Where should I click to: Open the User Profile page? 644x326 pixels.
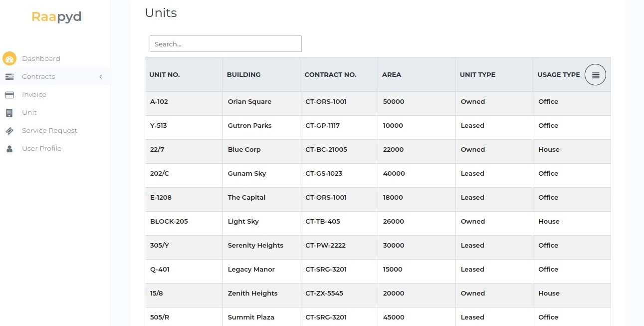click(42, 148)
